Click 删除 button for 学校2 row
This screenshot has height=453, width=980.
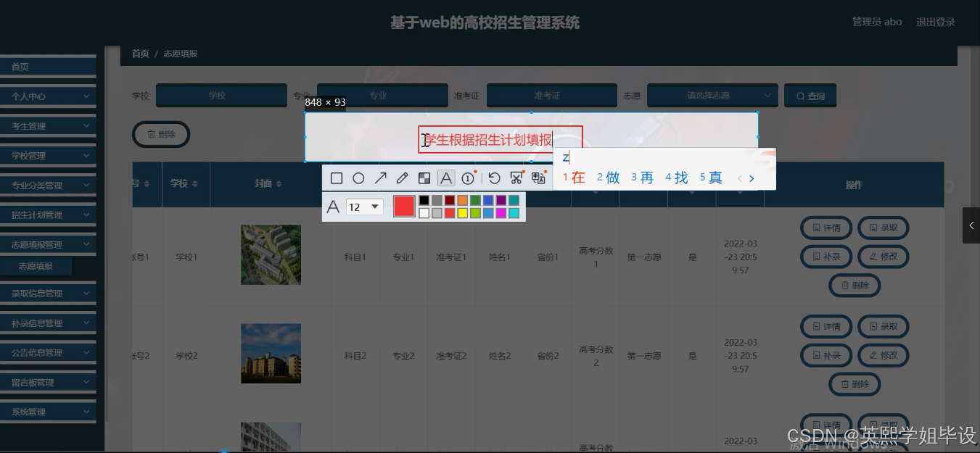click(x=855, y=384)
